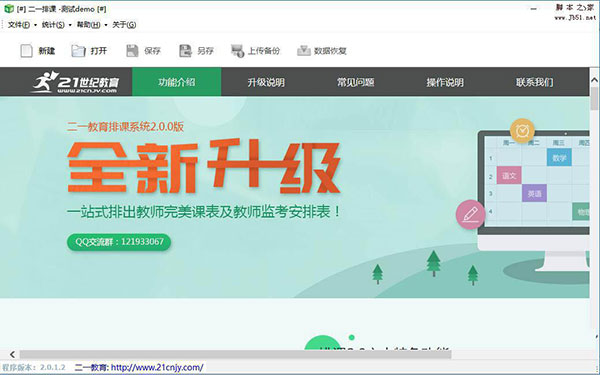Open the 帮助(H) menu

[88, 25]
